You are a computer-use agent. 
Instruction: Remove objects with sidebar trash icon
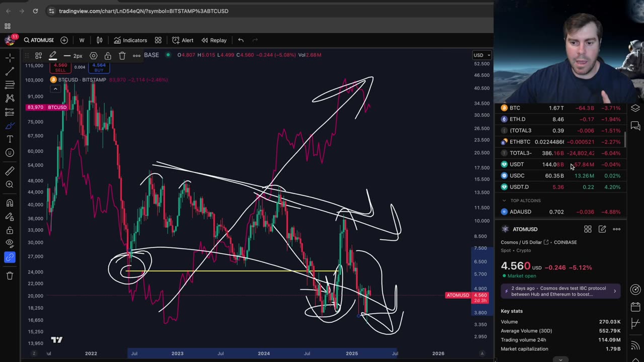(10, 276)
